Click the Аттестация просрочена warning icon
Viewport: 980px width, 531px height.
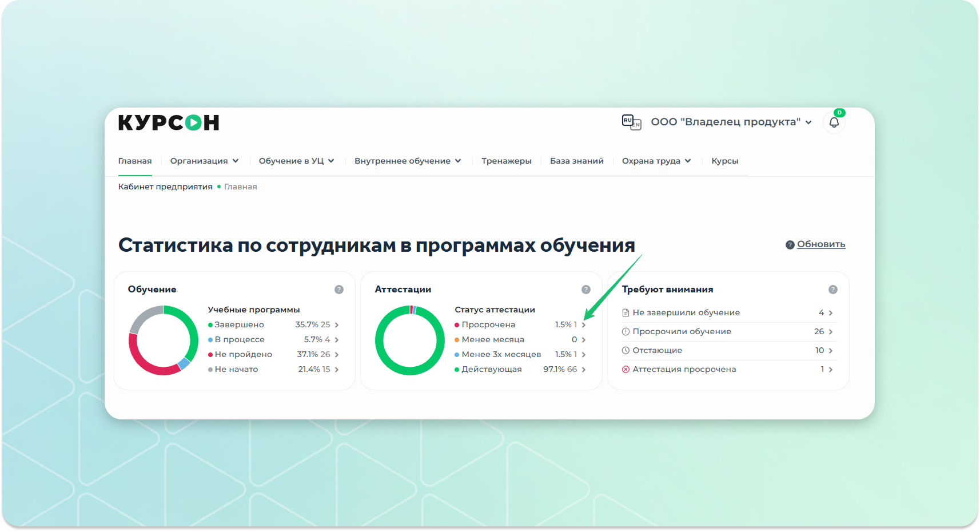pyautogui.click(x=626, y=370)
